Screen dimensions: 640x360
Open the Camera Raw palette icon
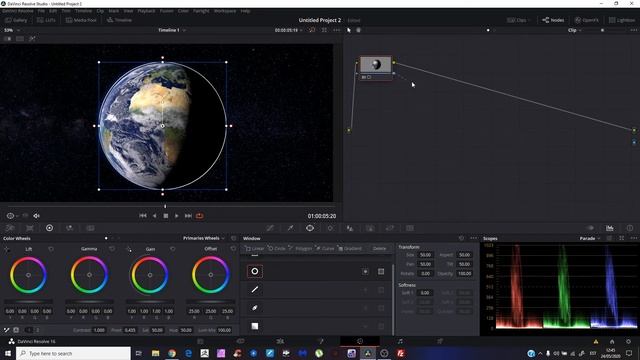[10, 228]
